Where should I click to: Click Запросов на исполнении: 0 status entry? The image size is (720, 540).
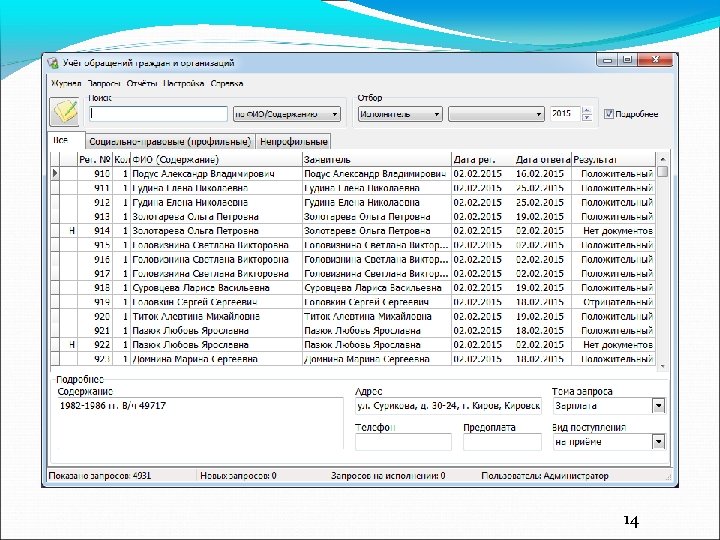pos(388,475)
